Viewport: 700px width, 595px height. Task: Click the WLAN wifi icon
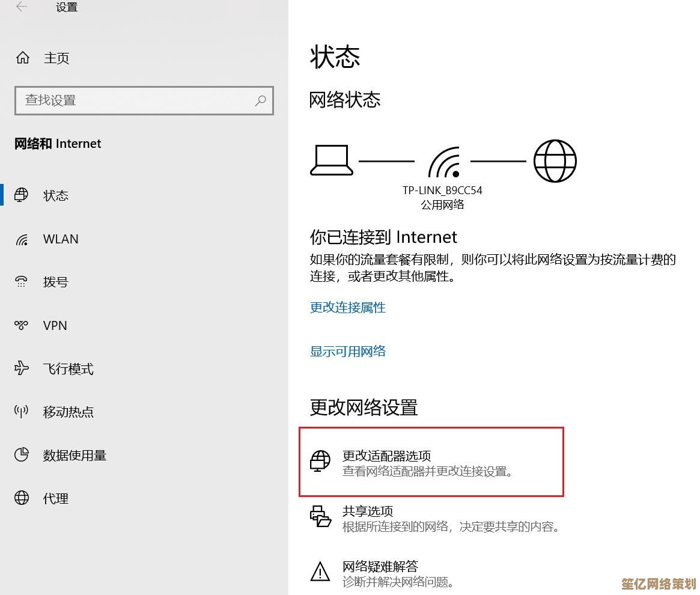pos(22,239)
